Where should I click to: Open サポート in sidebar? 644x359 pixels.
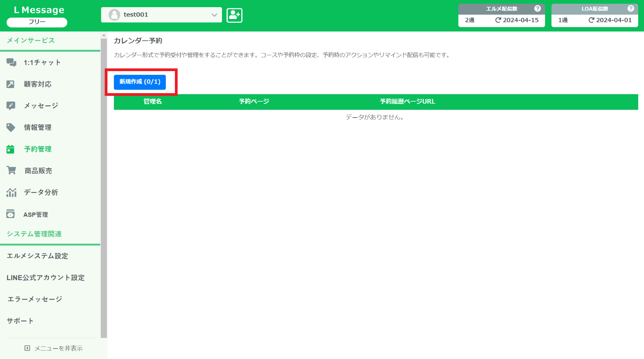coord(20,321)
